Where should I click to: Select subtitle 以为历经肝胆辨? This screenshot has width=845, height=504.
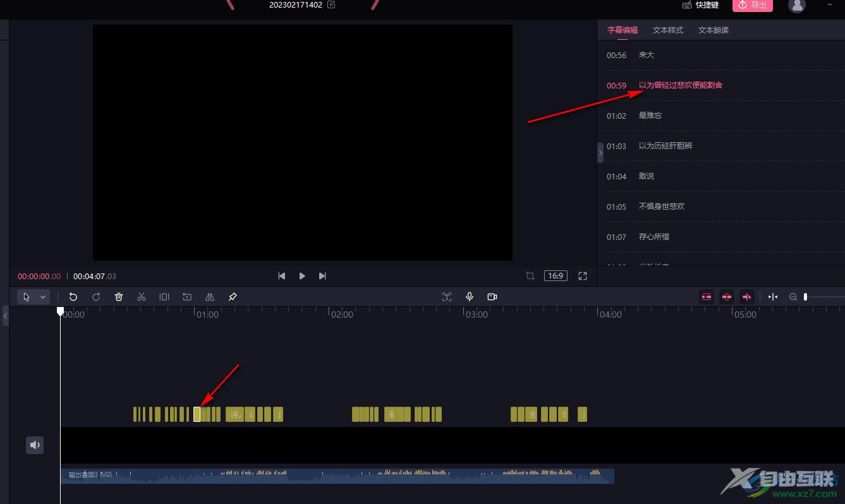pos(666,146)
